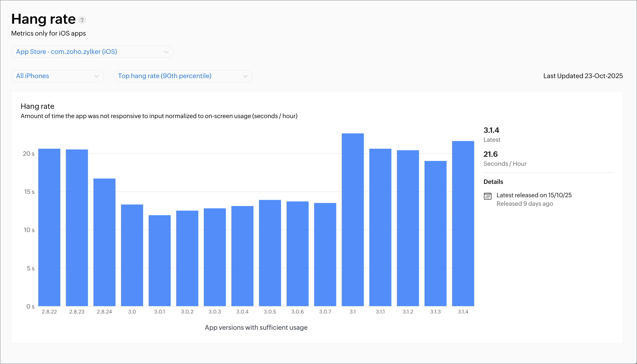Click the calendar icon under Details
Viewport: 637px width, 364px height.
click(487, 196)
